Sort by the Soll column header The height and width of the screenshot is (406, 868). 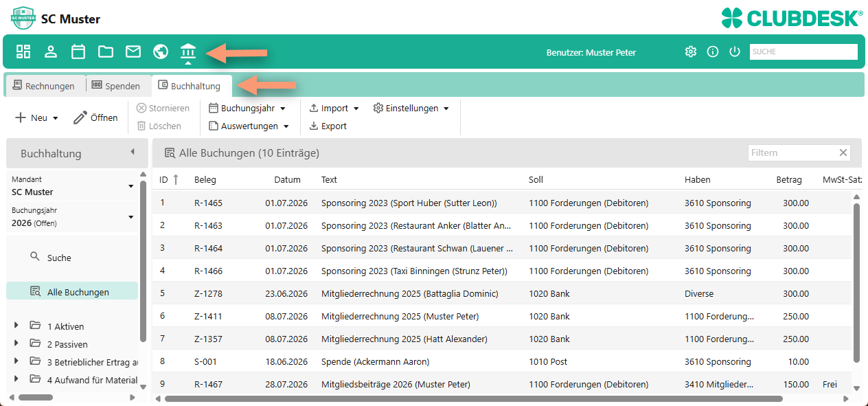click(x=536, y=179)
